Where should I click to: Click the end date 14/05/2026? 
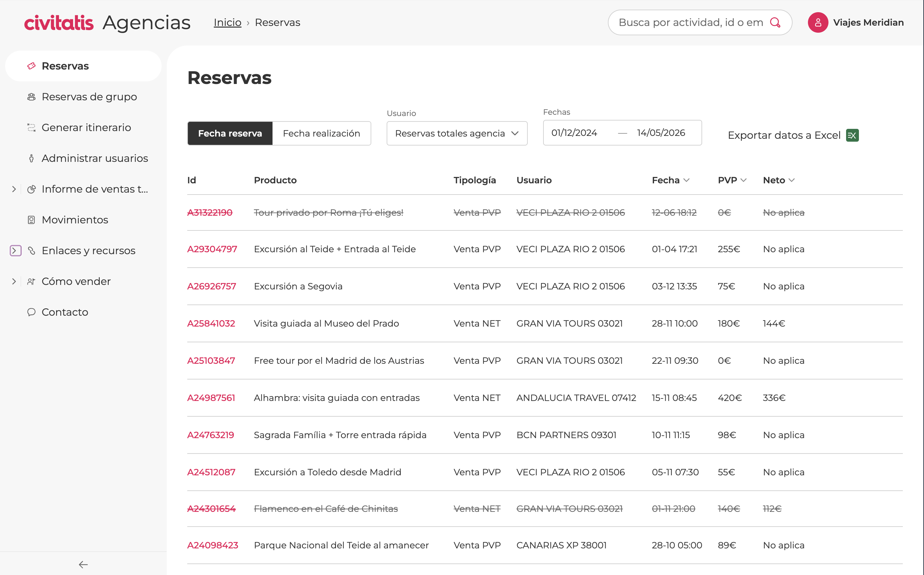(x=661, y=133)
